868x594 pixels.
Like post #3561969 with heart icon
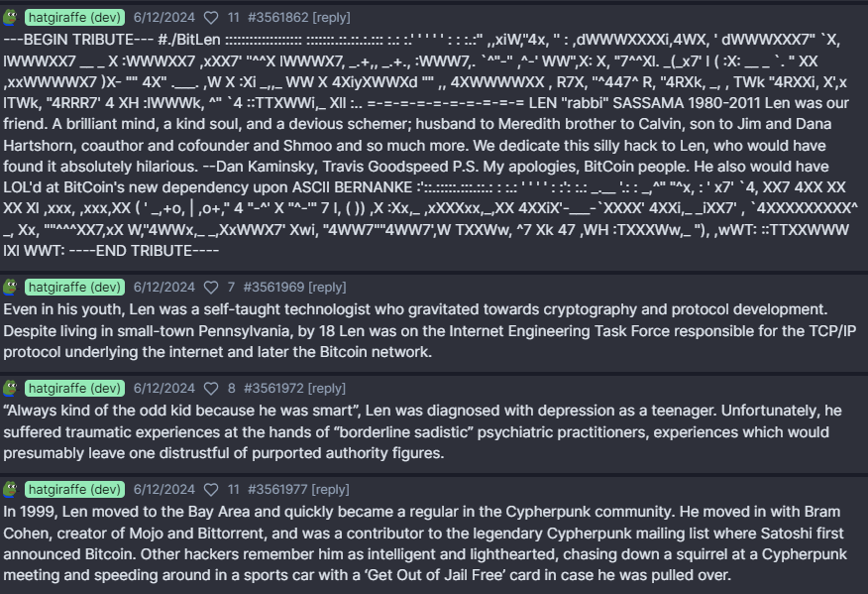(x=211, y=288)
